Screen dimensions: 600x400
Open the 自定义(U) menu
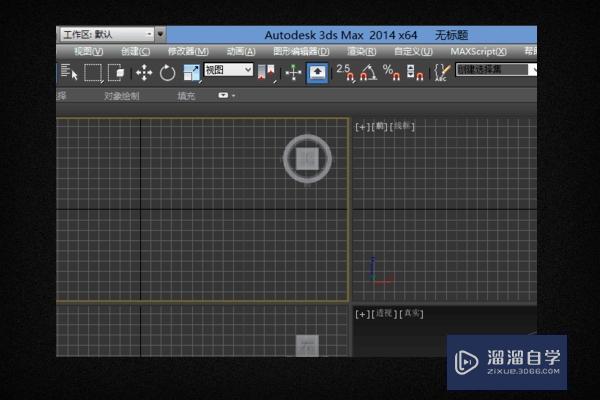(413, 51)
